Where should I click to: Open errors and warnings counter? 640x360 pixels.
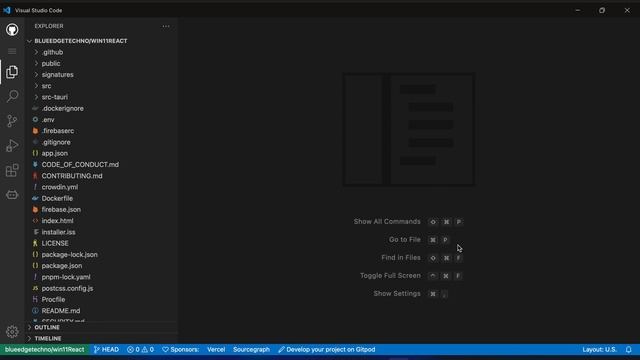tap(140, 350)
